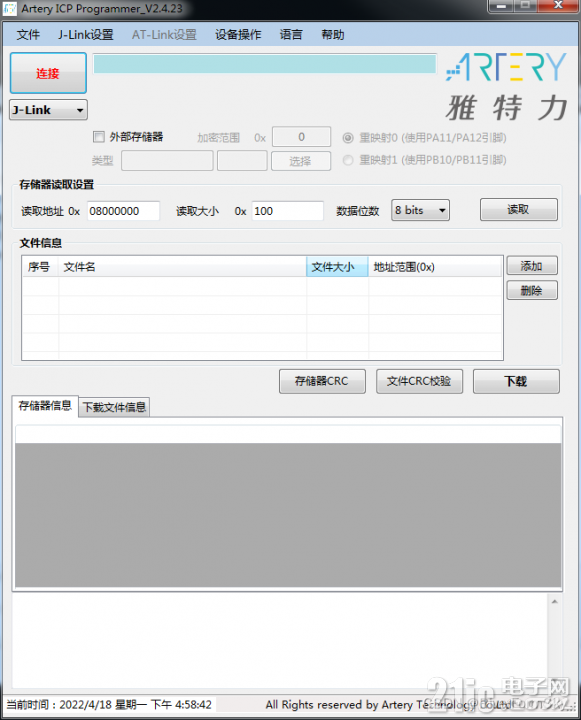This screenshot has width=581, height=720.
Task: Select 重映射1 PB10/PB11 radio button
Action: (348, 160)
